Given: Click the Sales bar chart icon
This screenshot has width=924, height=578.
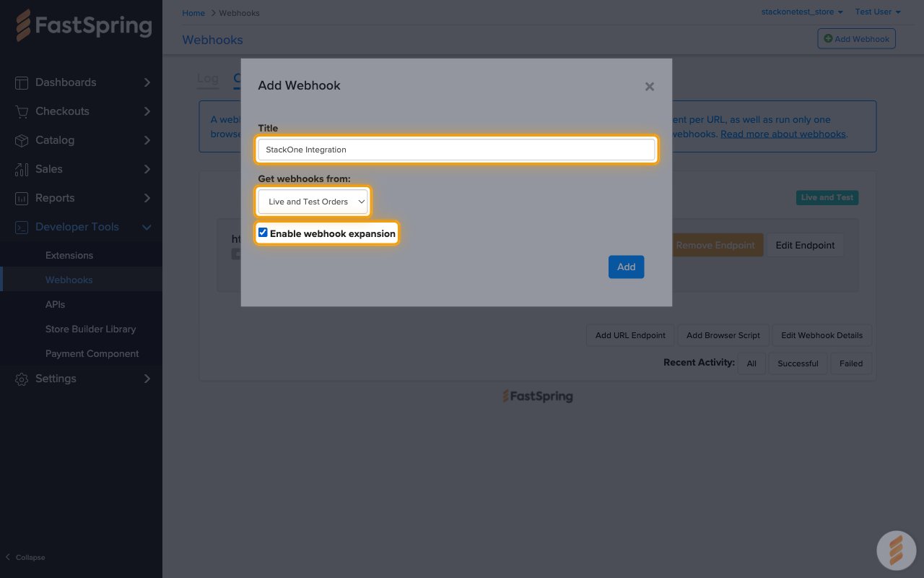Looking at the screenshot, I should tap(22, 169).
